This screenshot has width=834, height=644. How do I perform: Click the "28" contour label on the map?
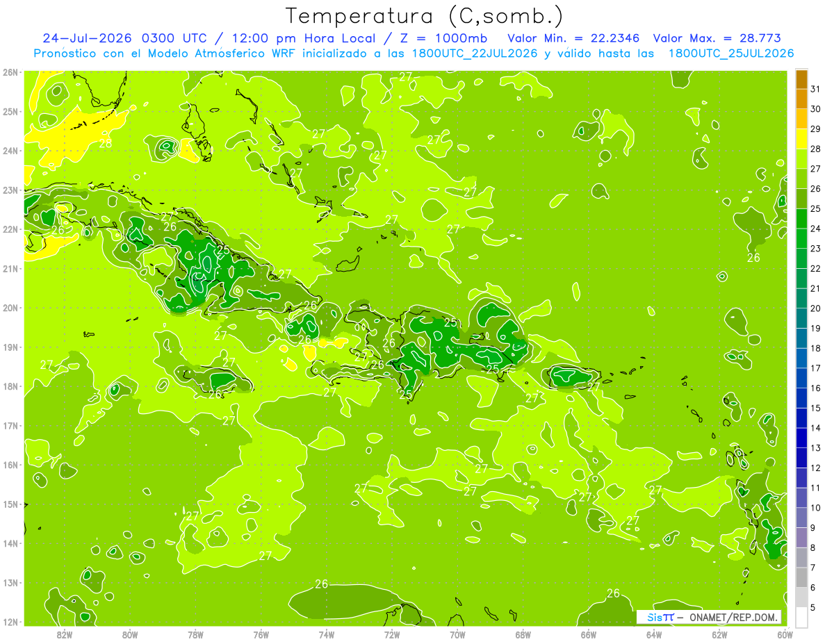[x=106, y=143]
